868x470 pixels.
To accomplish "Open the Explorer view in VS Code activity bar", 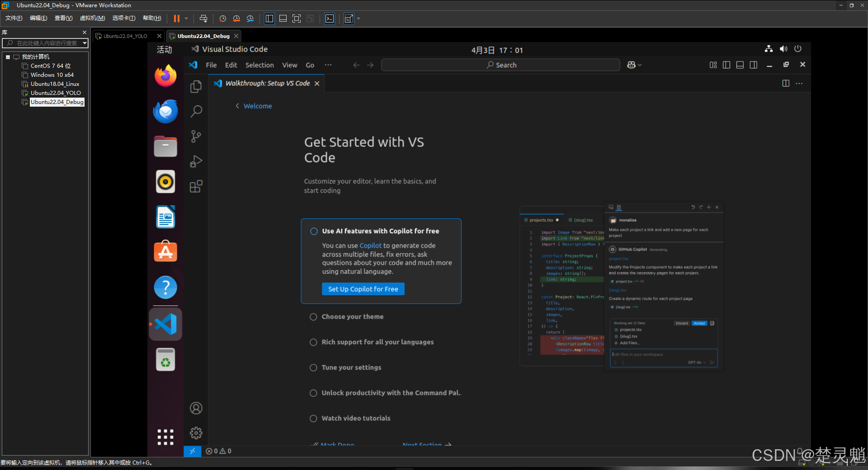I will 196,86.
